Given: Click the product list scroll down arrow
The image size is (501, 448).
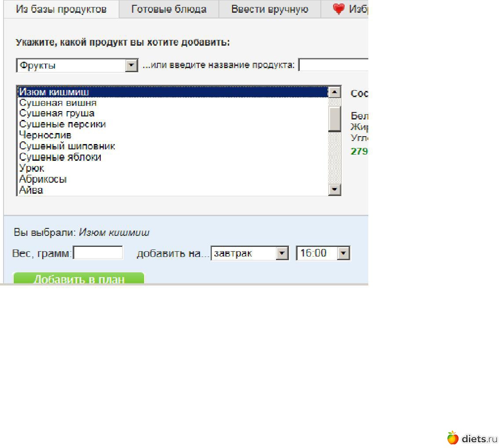Looking at the screenshot, I should (x=335, y=190).
